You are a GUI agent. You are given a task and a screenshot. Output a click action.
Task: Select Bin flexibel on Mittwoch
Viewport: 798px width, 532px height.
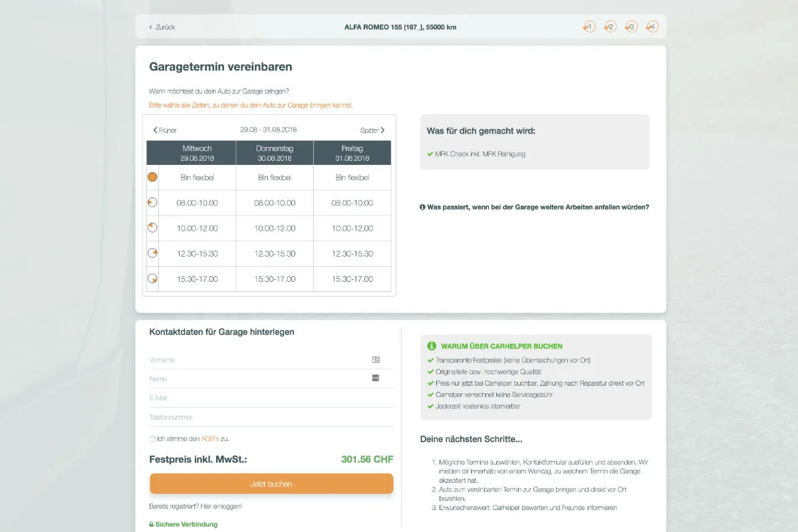(x=197, y=178)
